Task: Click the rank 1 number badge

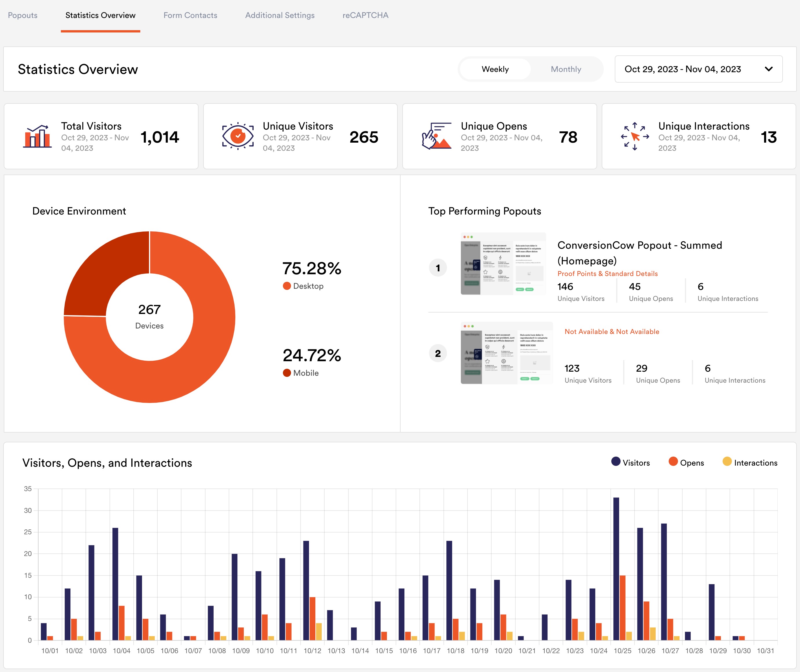Action: click(x=438, y=268)
